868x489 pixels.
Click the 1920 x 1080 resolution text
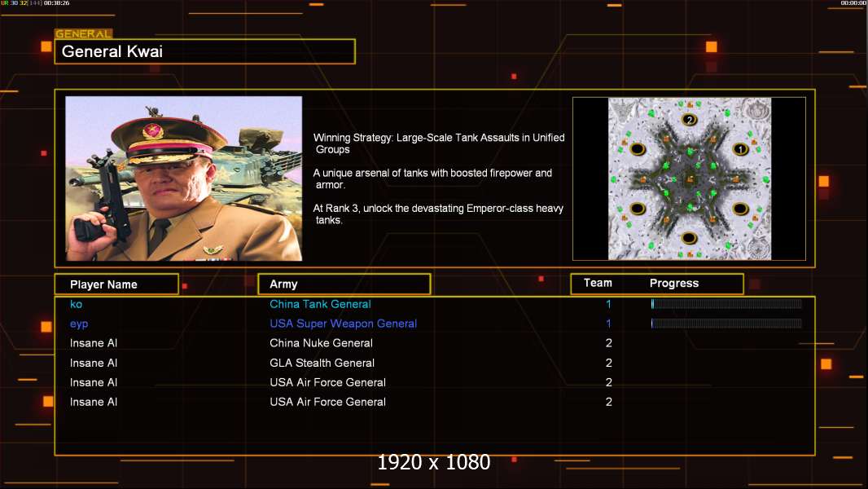pos(433,462)
